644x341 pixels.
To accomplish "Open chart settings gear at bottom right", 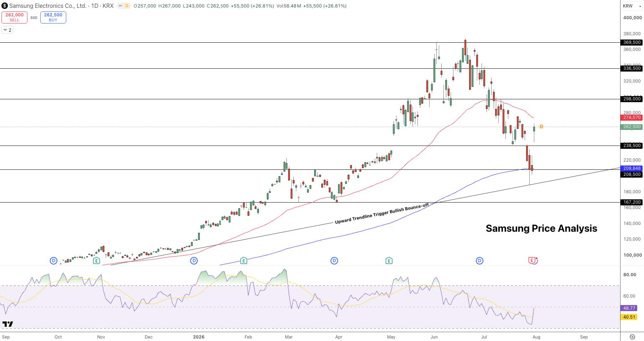I will click(632, 337).
